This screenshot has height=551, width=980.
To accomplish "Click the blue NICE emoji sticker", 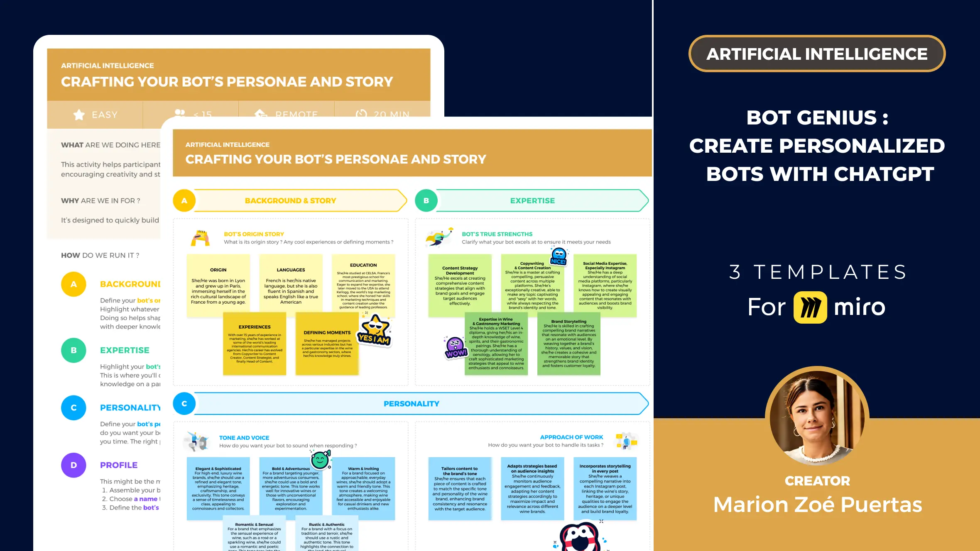I will pyautogui.click(x=559, y=256).
